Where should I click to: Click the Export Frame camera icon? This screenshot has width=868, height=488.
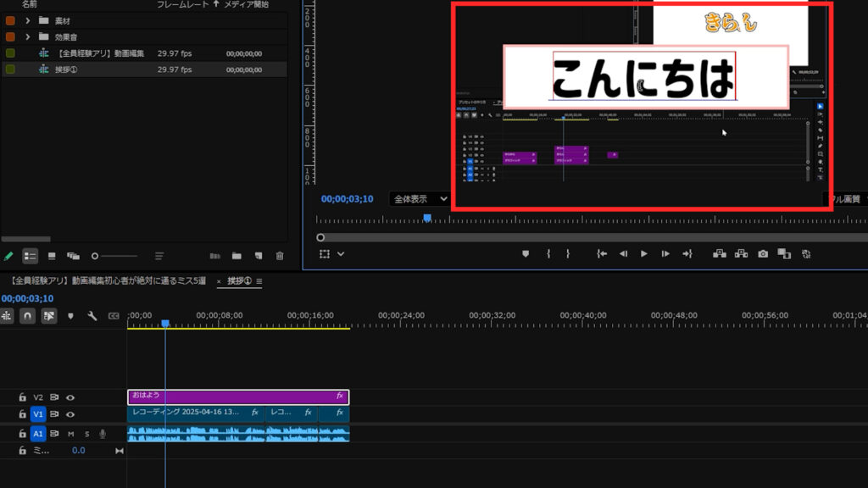pyautogui.click(x=763, y=253)
